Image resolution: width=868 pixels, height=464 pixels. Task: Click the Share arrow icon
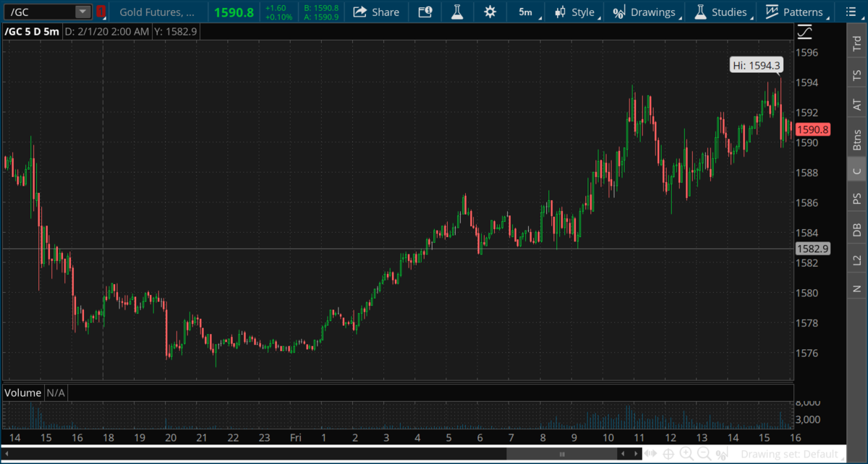click(x=359, y=12)
